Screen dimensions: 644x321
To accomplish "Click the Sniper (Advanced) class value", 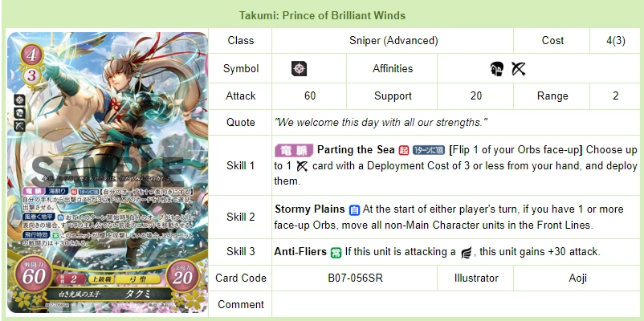I will point(393,40).
